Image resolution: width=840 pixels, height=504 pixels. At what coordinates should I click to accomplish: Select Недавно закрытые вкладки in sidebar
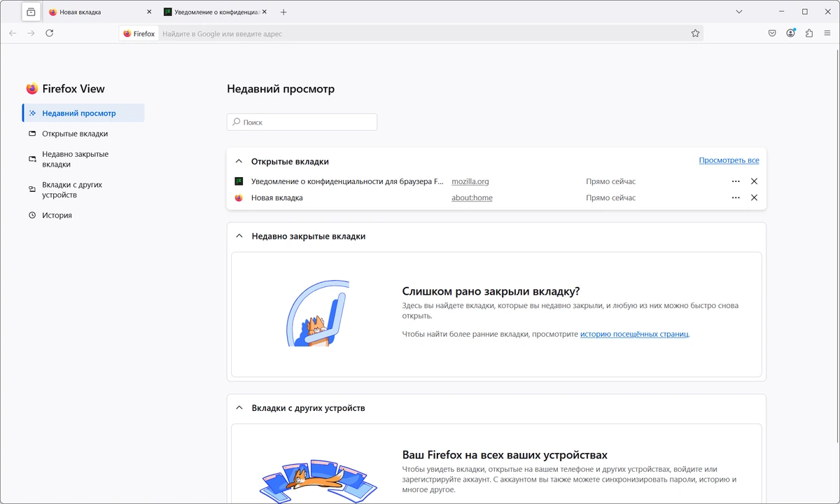[x=83, y=159]
